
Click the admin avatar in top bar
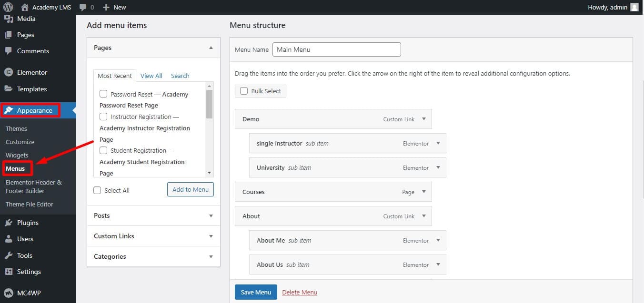point(634,7)
